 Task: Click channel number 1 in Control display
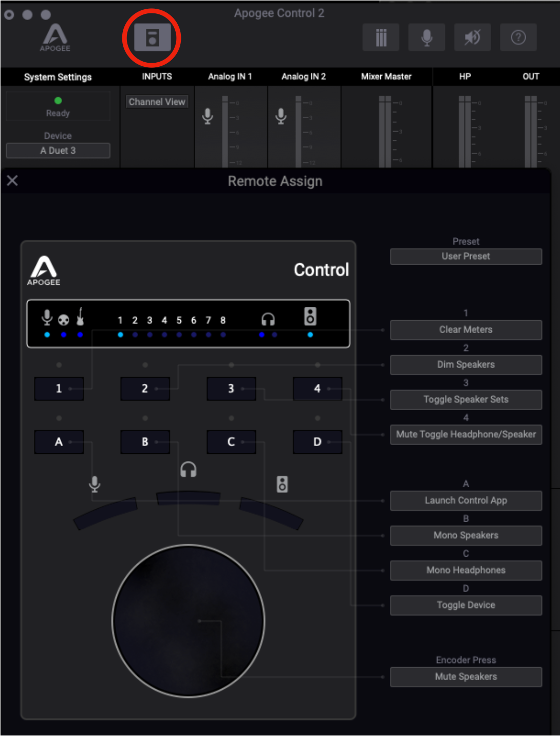click(x=120, y=320)
